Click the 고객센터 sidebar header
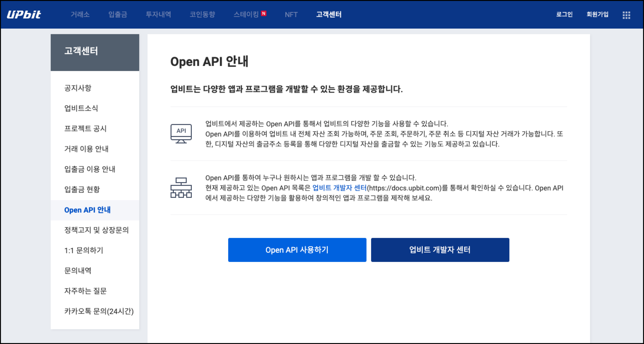The image size is (644, 344). pos(95,53)
